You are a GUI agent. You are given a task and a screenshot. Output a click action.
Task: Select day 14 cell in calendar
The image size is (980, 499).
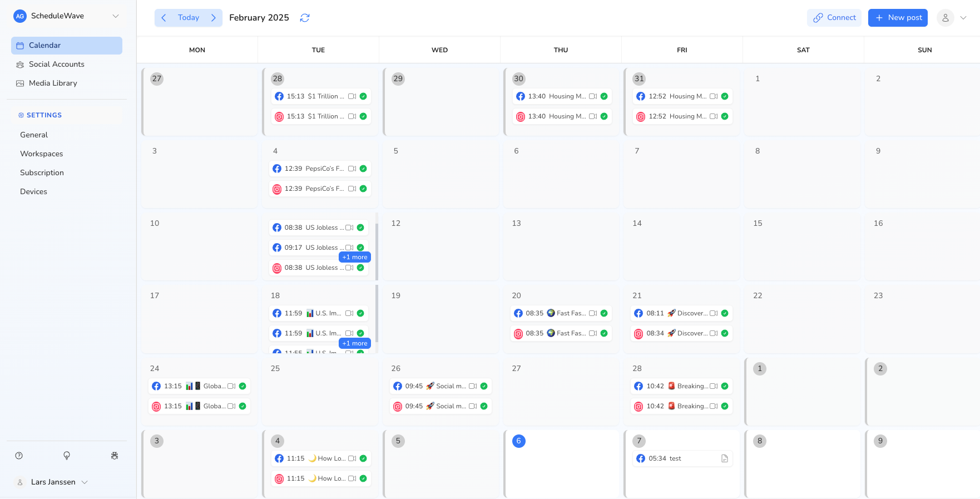point(682,246)
